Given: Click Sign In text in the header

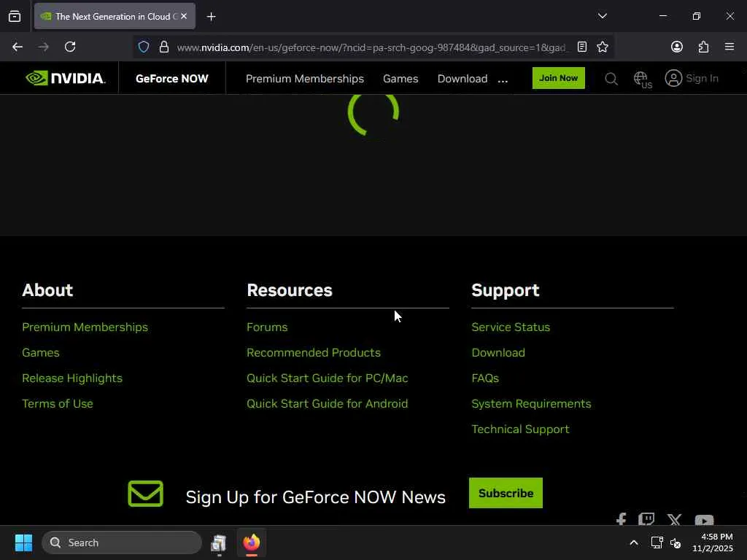Looking at the screenshot, I should coord(703,78).
